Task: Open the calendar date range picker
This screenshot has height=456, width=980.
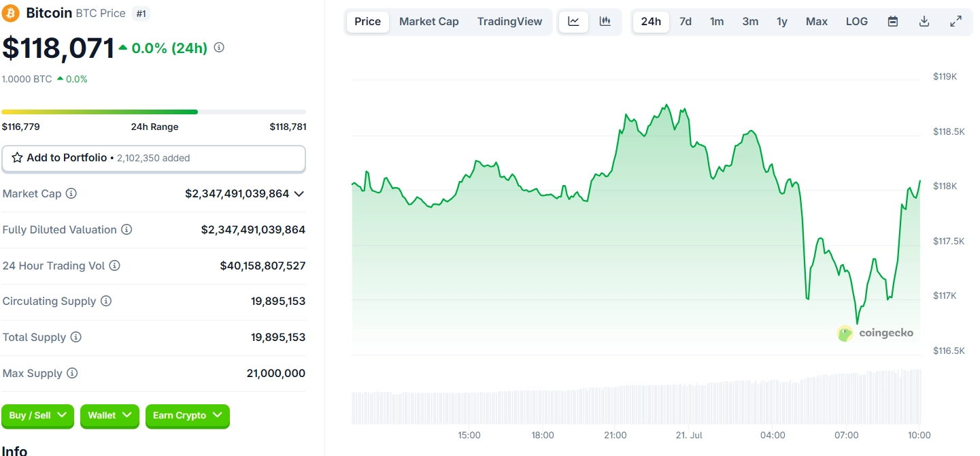Action: pyautogui.click(x=893, y=22)
